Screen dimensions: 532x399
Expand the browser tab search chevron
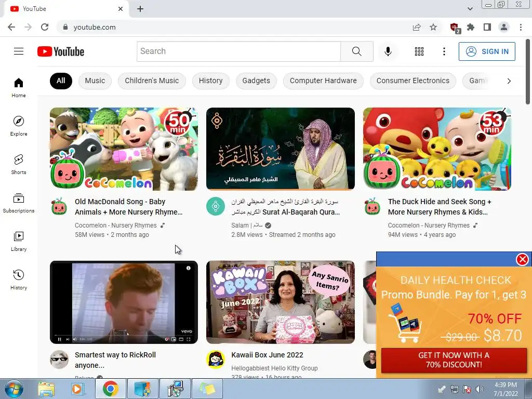pyautogui.click(x=470, y=9)
